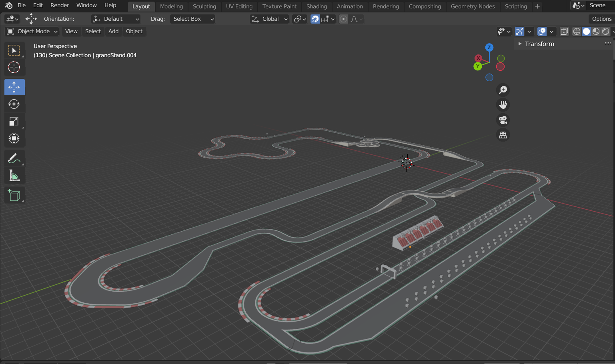
Task: Click the viewport zoom magnifier icon
Action: [x=503, y=90]
